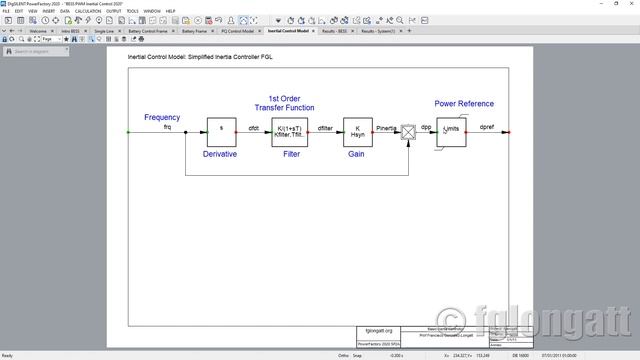The image size is (640, 360).
Task: Click the export diagram icon beside printer
Action: (133, 39)
